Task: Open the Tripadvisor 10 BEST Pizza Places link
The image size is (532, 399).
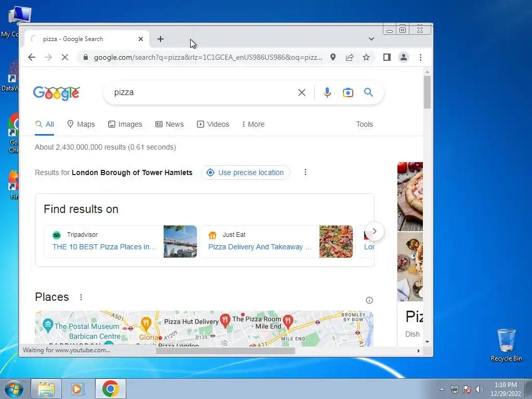Action: pos(104,247)
